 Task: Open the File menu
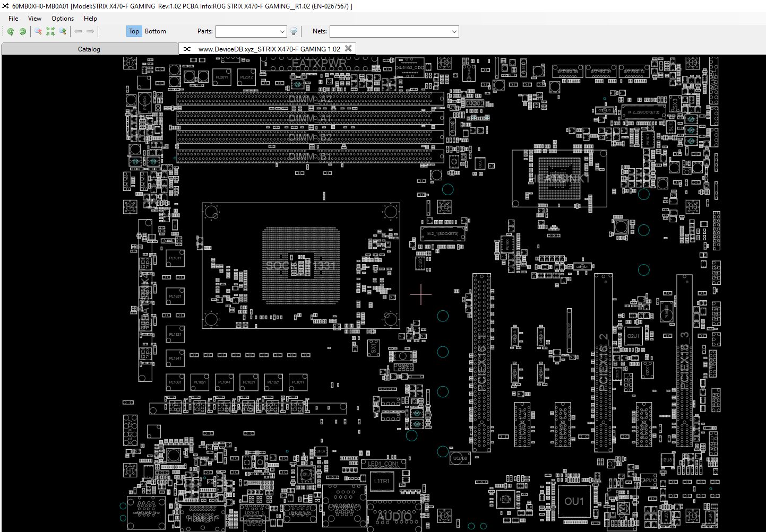pos(13,19)
